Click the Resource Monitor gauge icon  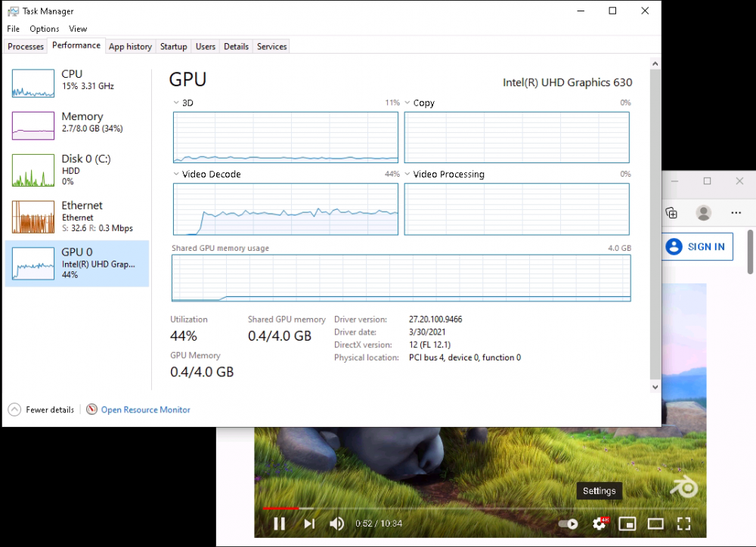91,409
